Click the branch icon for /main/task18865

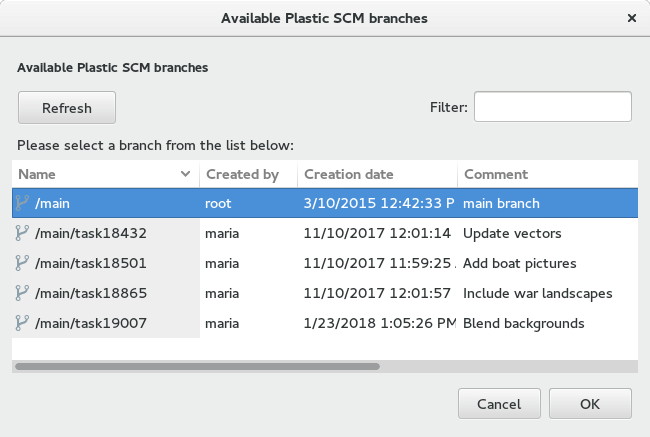click(22, 293)
